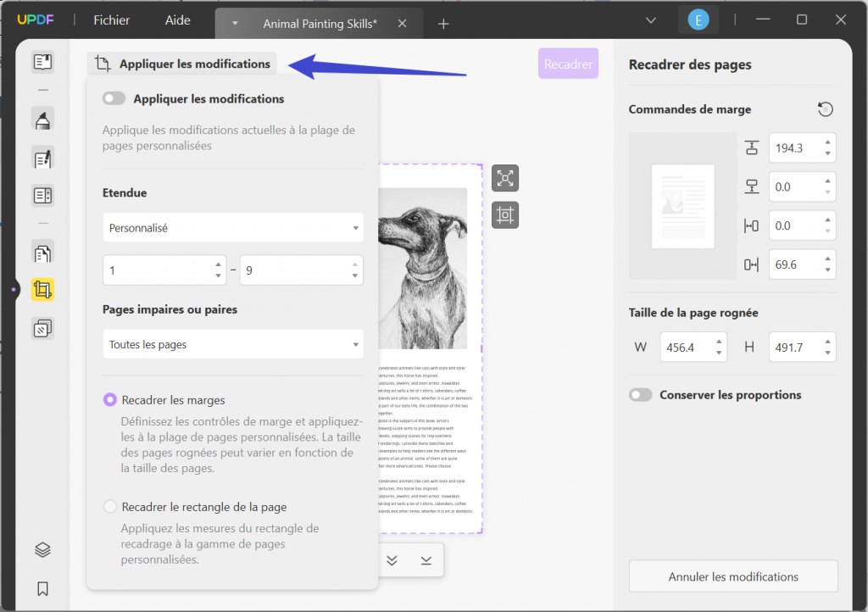Reset margin controls with the circular arrow icon
The height and width of the screenshot is (612, 868).
pyautogui.click(x=823, y=108)
